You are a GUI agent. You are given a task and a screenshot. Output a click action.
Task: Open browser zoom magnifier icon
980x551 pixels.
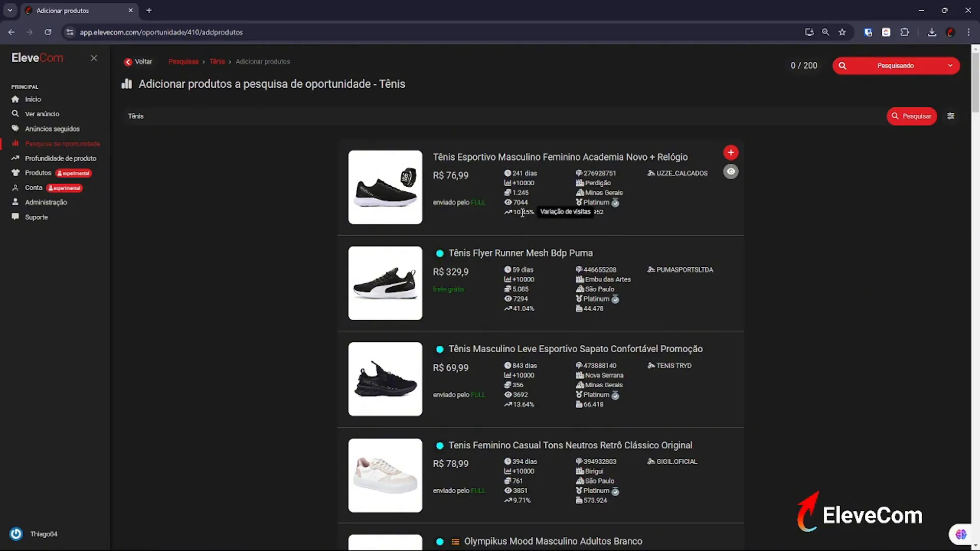tap(825, 32)
